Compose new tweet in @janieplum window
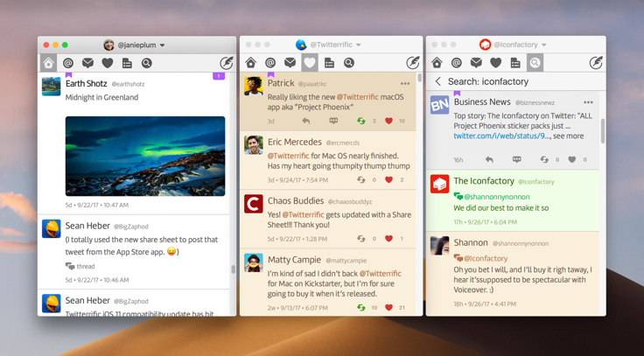This screenshot has height=356, width=644. click(x=227, y=63)
